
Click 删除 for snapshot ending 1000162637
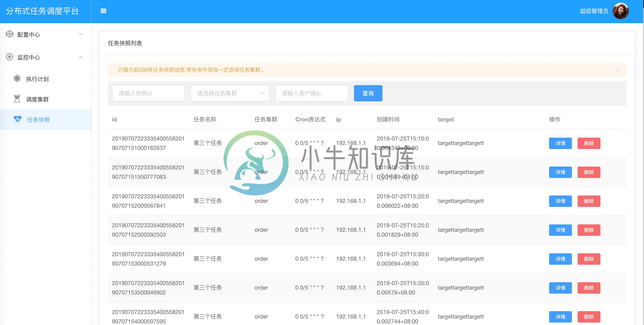589,143
